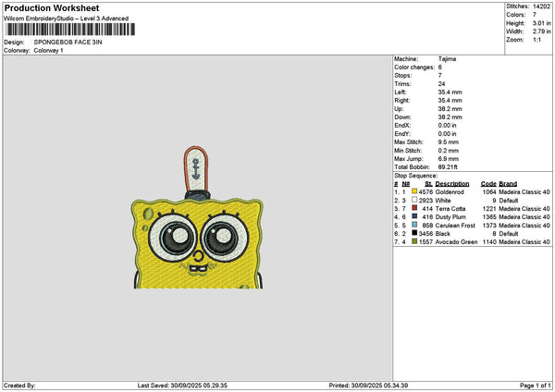555x392 pixels.
Task: Click the Stops label
Action: point(402,76)
